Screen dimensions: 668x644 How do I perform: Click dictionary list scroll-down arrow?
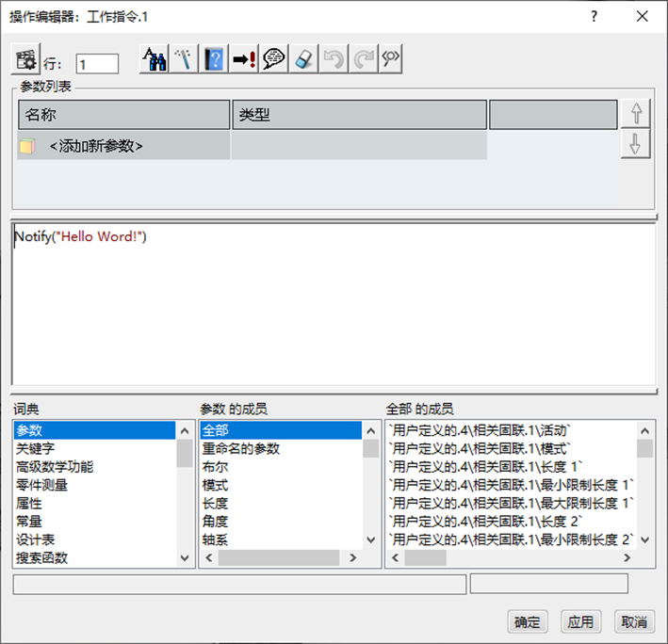point(185,557)
